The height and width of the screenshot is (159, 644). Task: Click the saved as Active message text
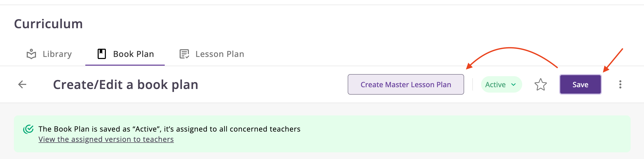[169, 129]
